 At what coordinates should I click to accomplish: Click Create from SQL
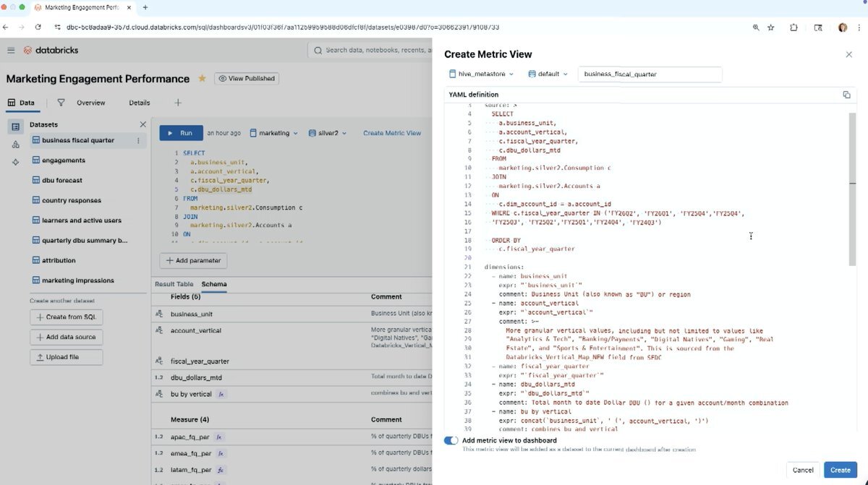(x=67, y=317)
